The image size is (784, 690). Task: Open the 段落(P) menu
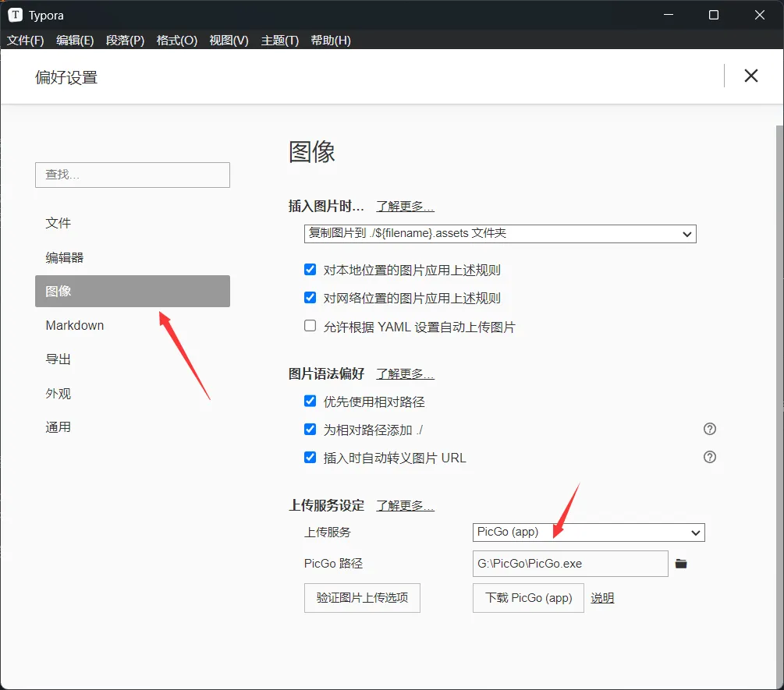point(125,40)
